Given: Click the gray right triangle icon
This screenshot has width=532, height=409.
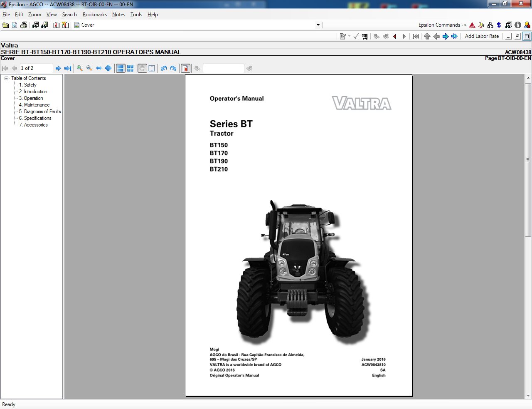Looking at the screenshot, I should pyautogui.click(x=404, y=36).
